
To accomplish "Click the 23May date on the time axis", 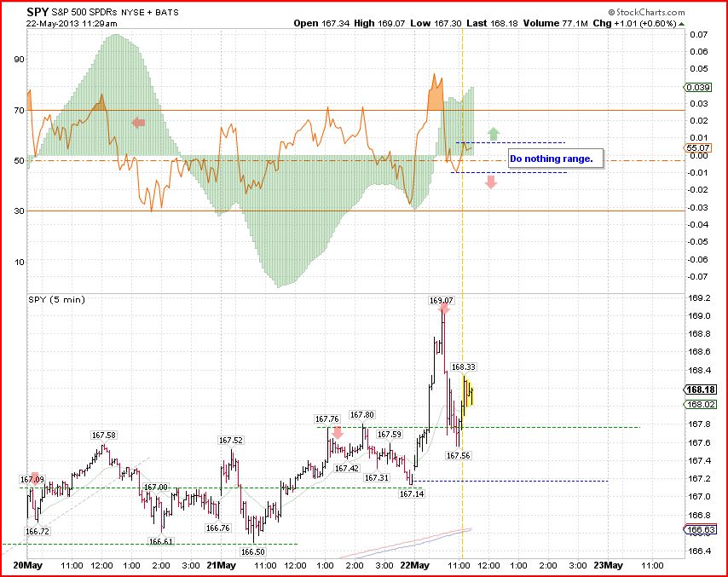I will 608,565.
